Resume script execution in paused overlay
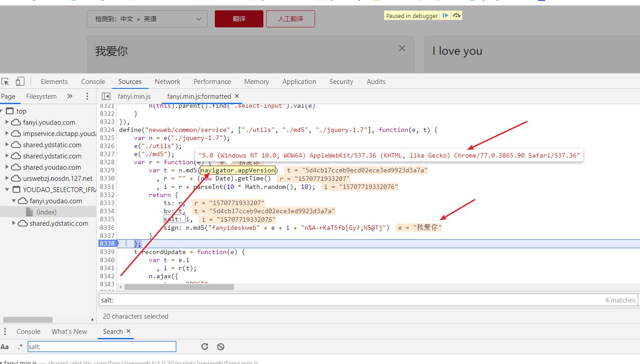Screen dimensions: 640x364 click(445, 16)
